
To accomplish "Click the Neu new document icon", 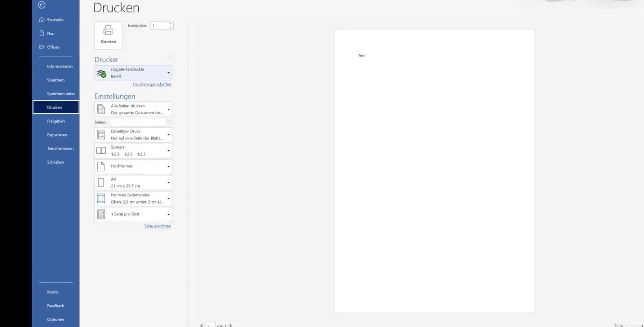I will click(x=42, y=33).
